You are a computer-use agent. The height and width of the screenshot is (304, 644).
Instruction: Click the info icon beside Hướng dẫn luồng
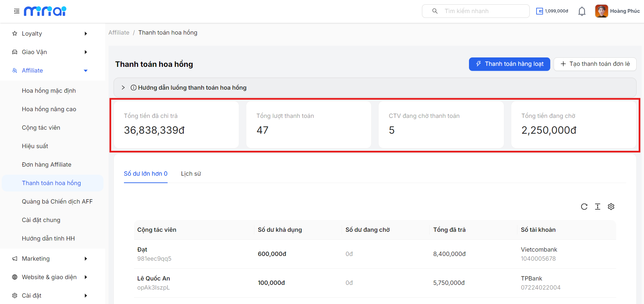[133, 88]
